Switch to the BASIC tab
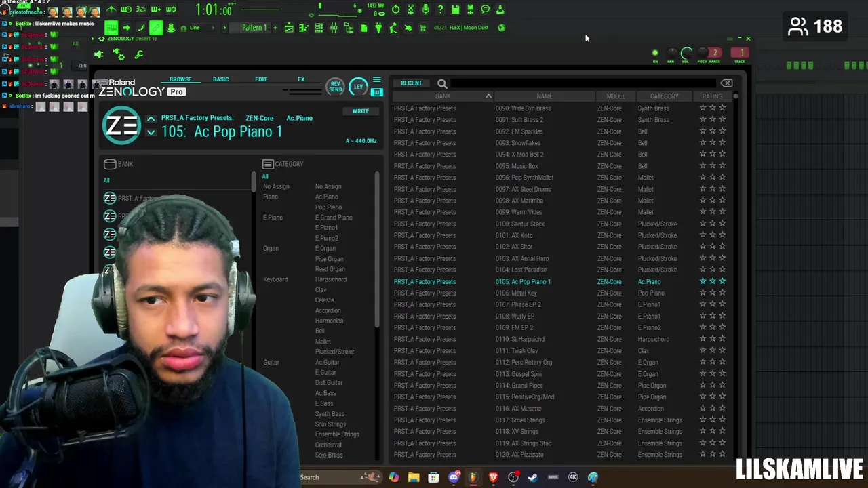 click(220, 80)
